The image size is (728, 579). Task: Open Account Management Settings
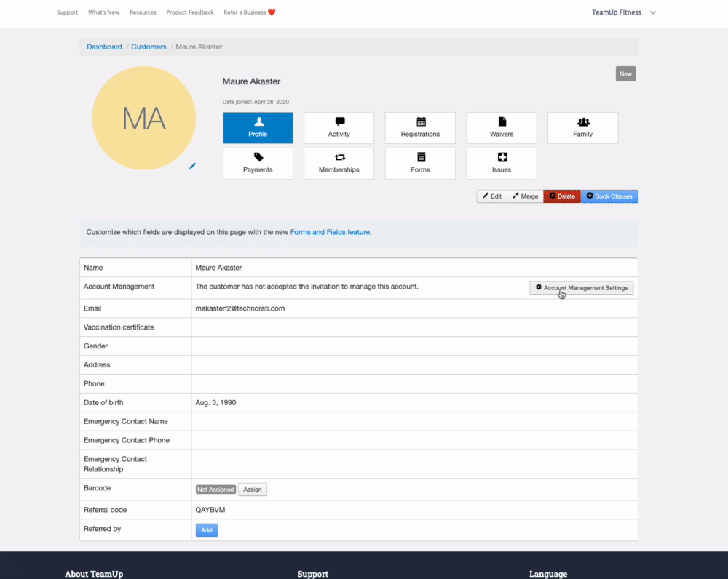(582, 288)
